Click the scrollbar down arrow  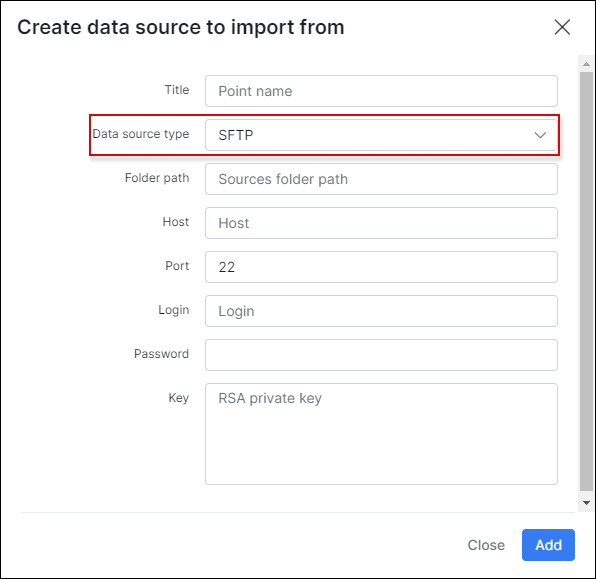tap(586, 503)
